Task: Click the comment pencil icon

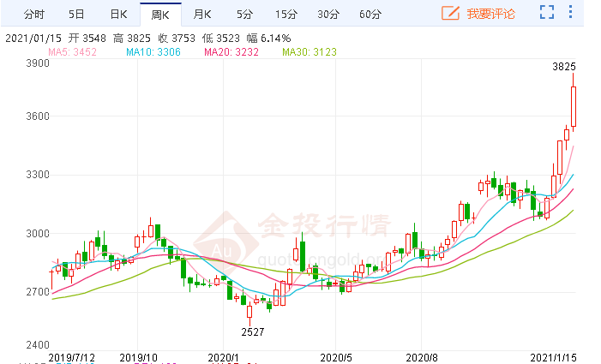Action: coord(451,13)
